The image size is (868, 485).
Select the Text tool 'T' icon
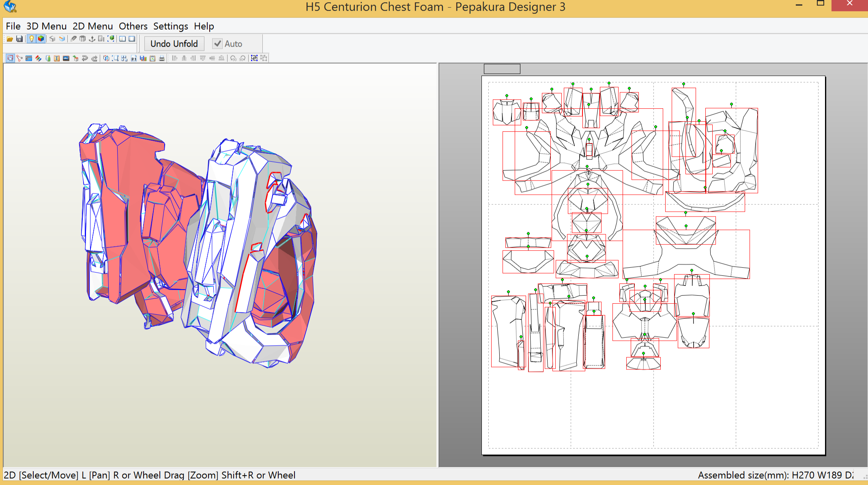click(x=57, y=58)
